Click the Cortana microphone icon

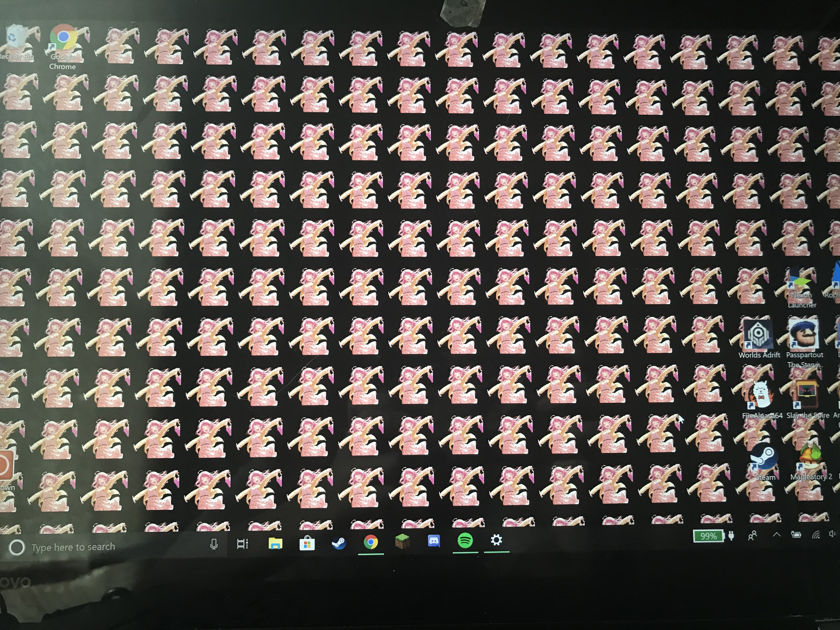[x=214, y=545]
